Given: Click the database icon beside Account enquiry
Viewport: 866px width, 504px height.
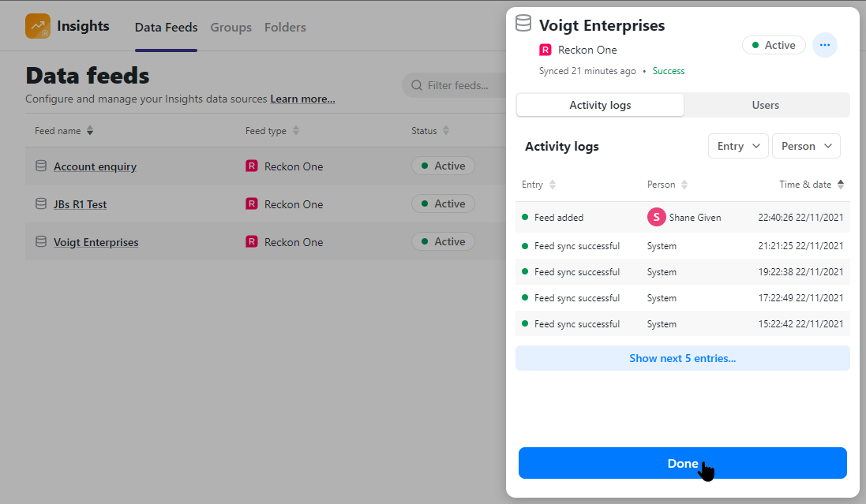Looking at the screenshot, I should click(x=41, y=166).
